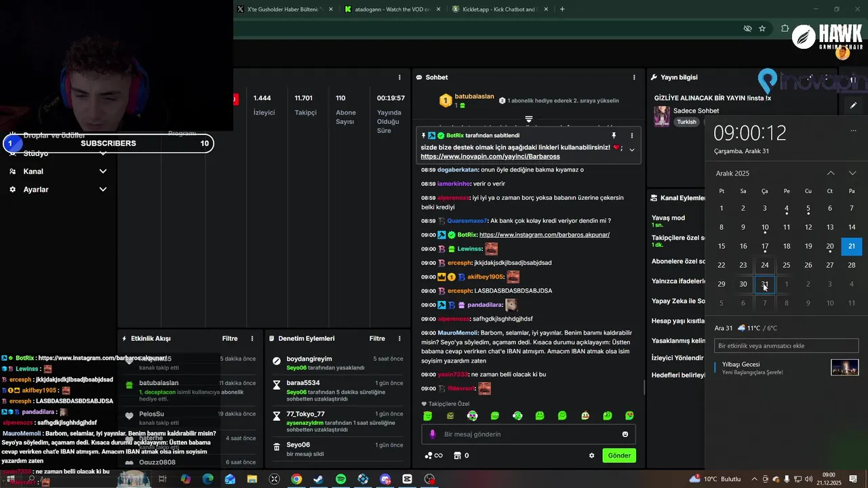Edit stream info with the pencil icon
The width and height of the screenshot is (868, 488).
pos(853,105)
